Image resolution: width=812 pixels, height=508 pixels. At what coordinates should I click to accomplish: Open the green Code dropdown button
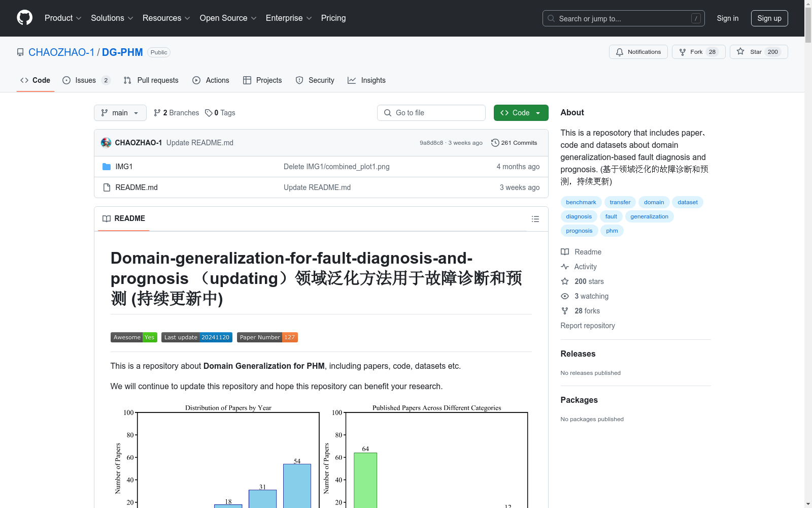point(521,113)
